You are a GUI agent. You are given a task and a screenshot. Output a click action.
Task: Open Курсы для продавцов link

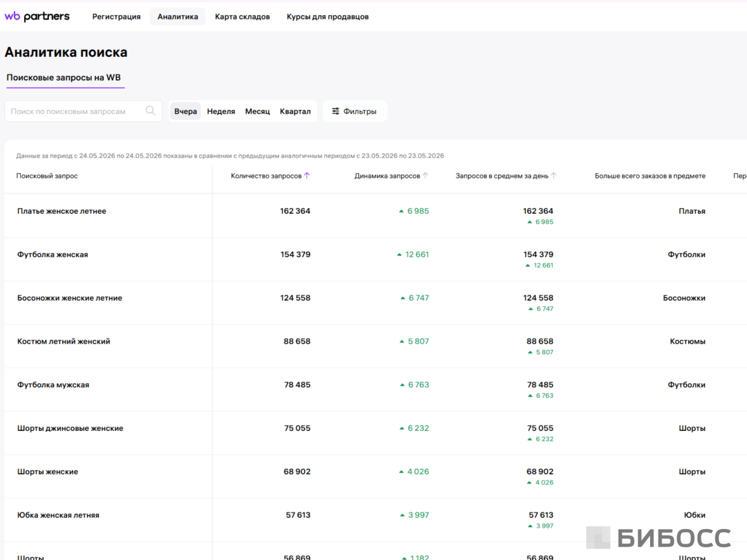coord(327,16)
